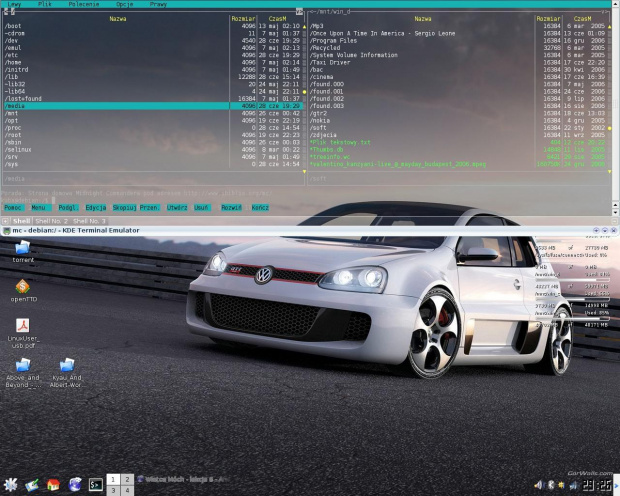Screen dimensions: 620x496
Task: Sort left panel by Nazwa header
Action: [x=117, y=19]
